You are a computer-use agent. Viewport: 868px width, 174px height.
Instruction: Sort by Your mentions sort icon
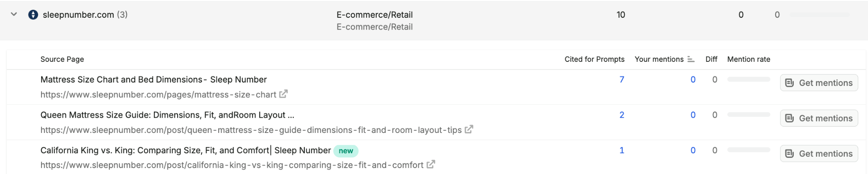691,59
